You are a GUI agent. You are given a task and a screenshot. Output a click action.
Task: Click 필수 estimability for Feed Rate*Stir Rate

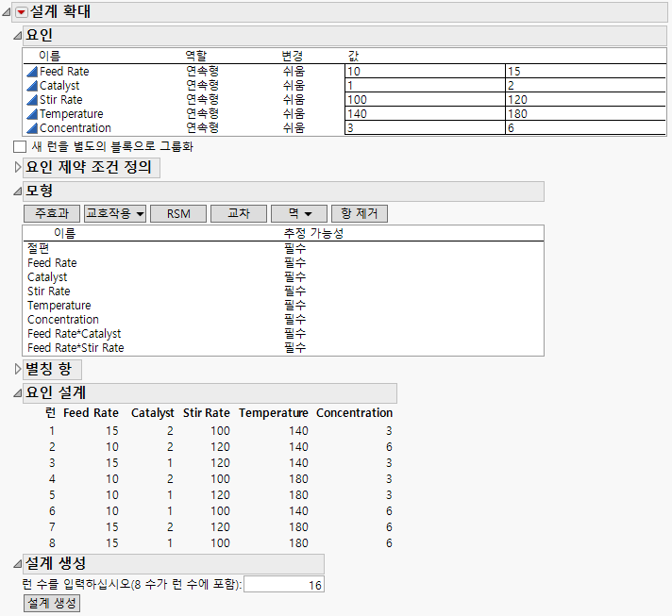(x=294, y=347)
